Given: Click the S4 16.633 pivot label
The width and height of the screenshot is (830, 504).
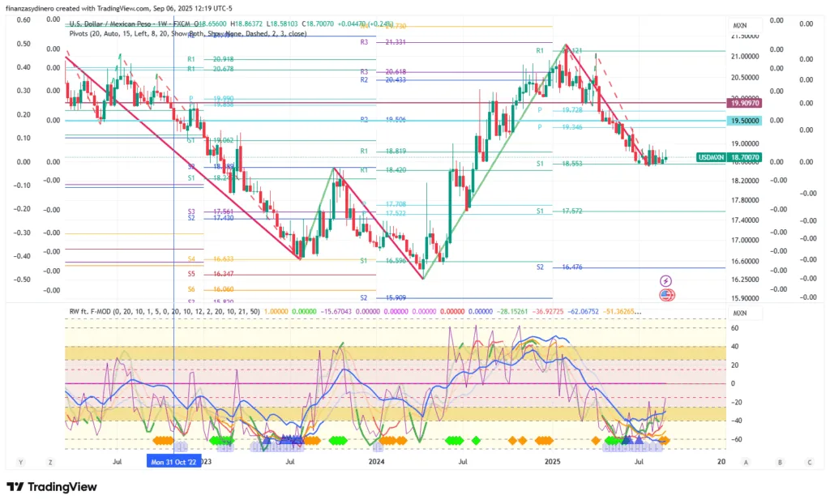Looking at the screenshot, I should pos(211,258).
